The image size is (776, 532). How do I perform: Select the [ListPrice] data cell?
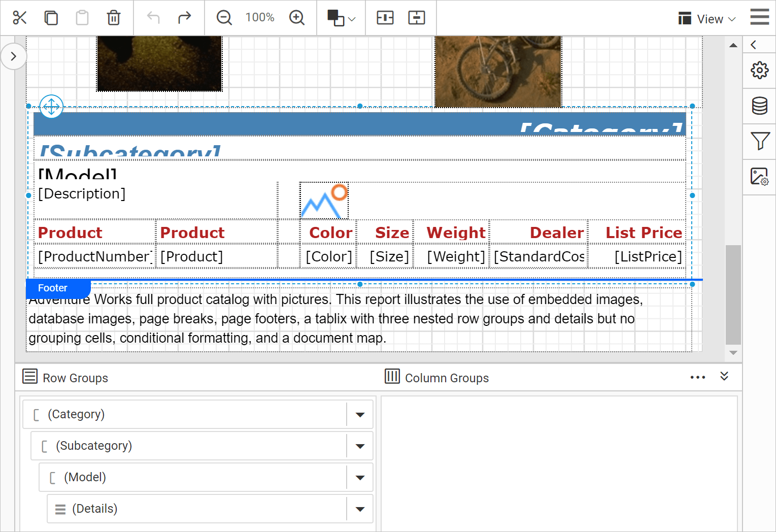pyautogui.click(x=637, y=256)
